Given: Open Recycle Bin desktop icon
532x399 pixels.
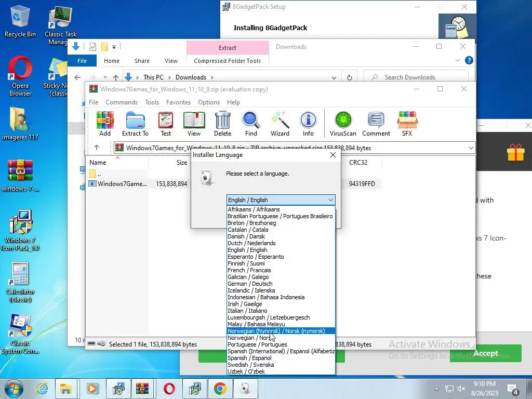Looking at the screenshot, I should (20, 21).
